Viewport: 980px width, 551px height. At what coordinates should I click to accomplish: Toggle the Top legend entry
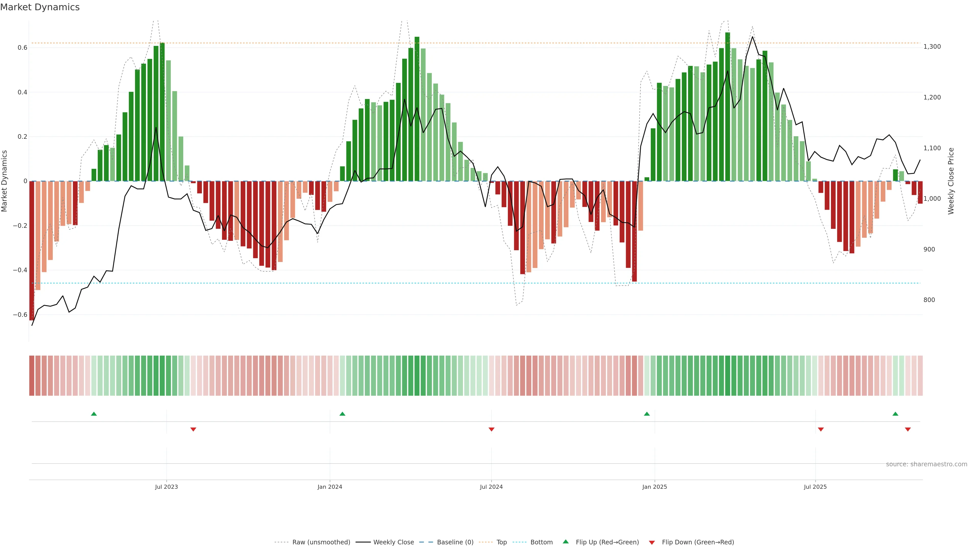(x=501, y=542)
